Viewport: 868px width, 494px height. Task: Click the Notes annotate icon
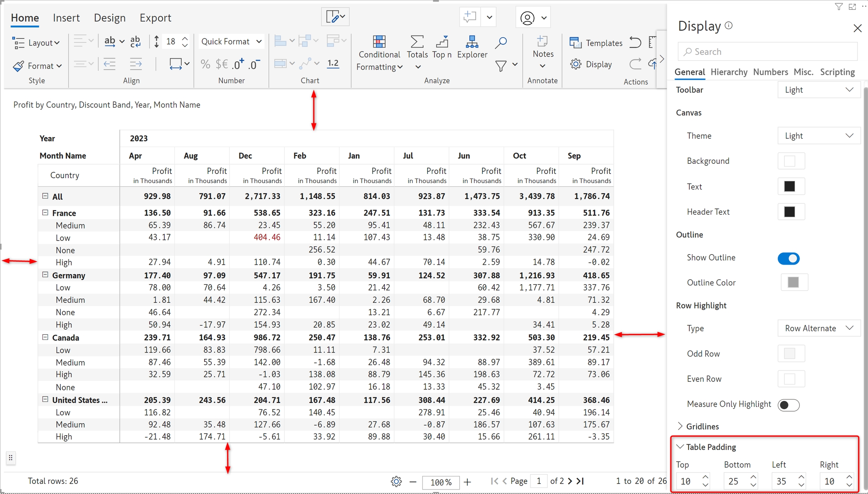(542, 42)
